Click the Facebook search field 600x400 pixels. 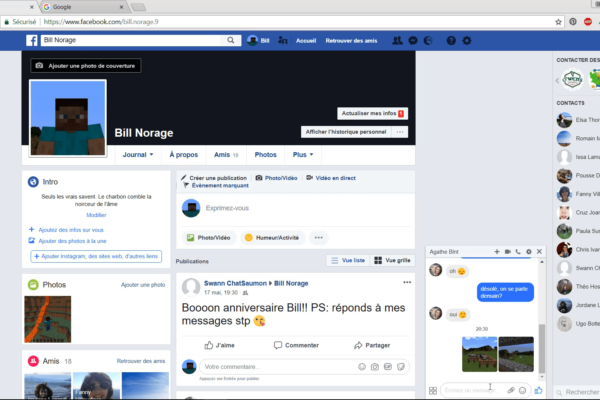pos(130,40)
